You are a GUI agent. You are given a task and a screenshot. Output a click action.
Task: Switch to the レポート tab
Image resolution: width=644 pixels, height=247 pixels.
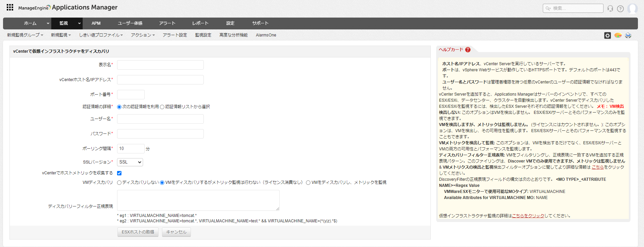200,23
